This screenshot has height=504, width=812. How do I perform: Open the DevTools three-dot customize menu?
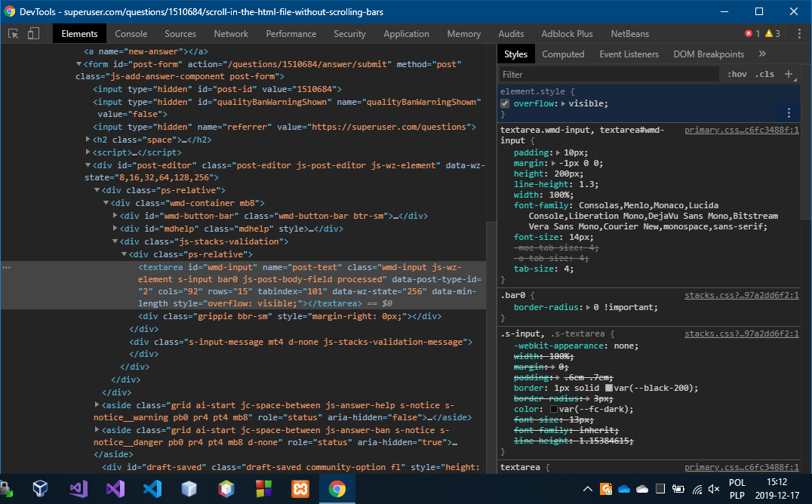pos(799,34)
